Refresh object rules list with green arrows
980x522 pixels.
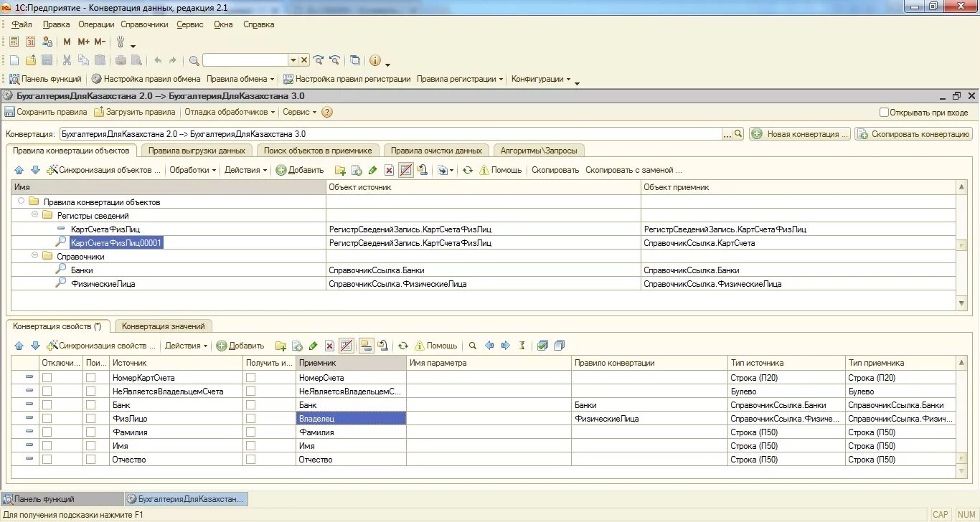(x=468, y=170)
